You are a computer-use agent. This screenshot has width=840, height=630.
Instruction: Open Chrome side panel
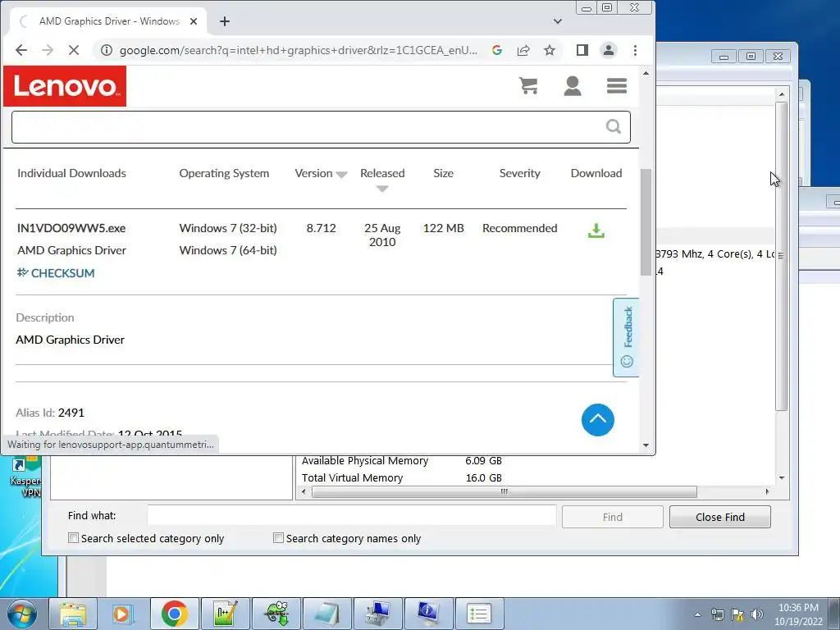pos(582,50)
